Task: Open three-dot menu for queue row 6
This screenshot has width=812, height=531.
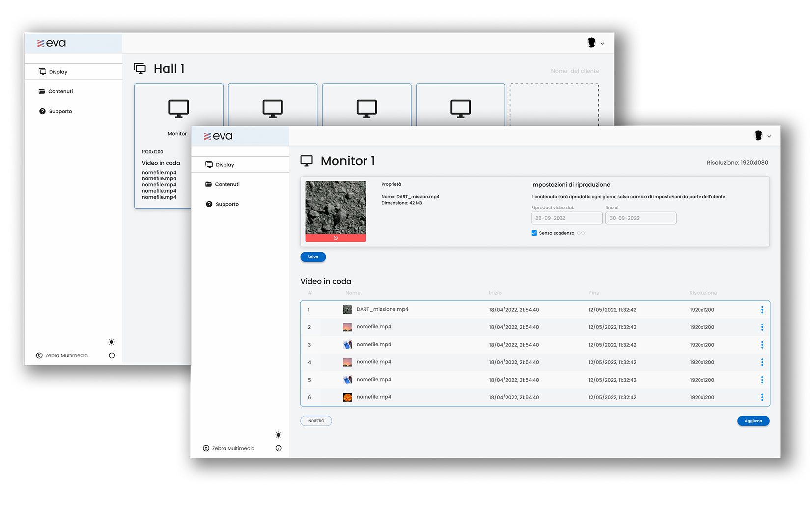Action: click(762, 397)
